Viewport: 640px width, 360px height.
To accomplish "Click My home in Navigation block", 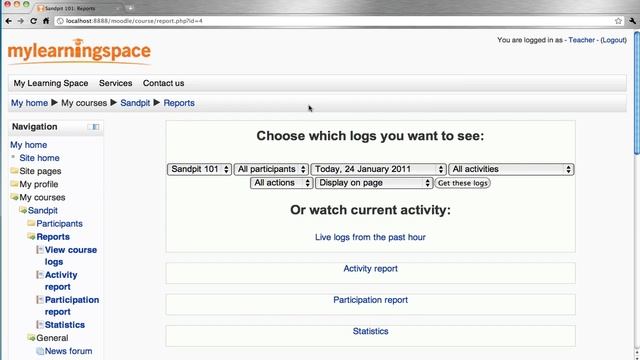I will point(29,145).
